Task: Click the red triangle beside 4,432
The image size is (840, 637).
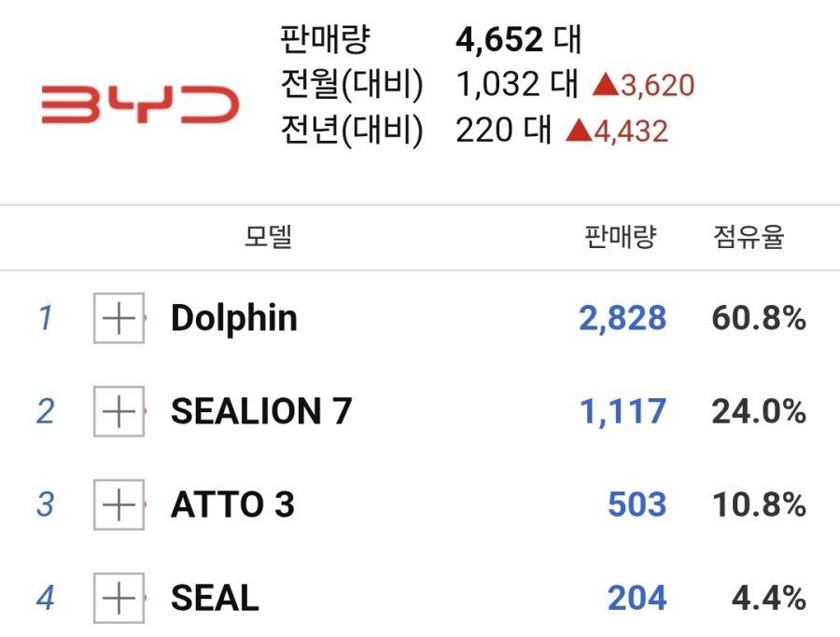Action: [579, 131]
